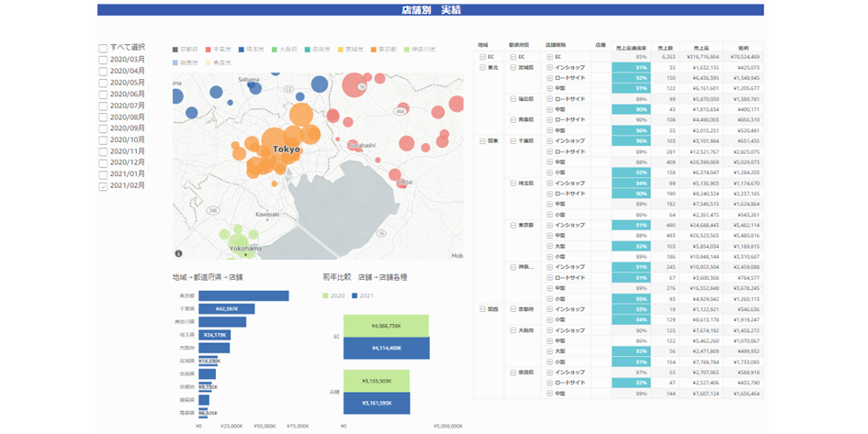Collapse the 東京都 prefecture group
This screenshot has height=434, width=868.
tap(513, 225)
